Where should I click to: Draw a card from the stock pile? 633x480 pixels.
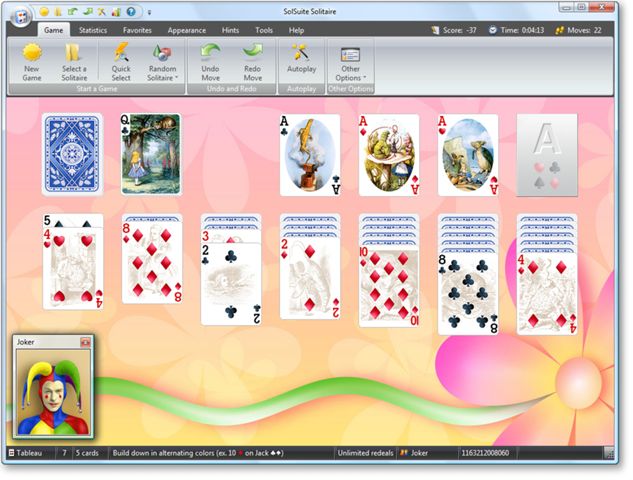[x=72, y=154]
